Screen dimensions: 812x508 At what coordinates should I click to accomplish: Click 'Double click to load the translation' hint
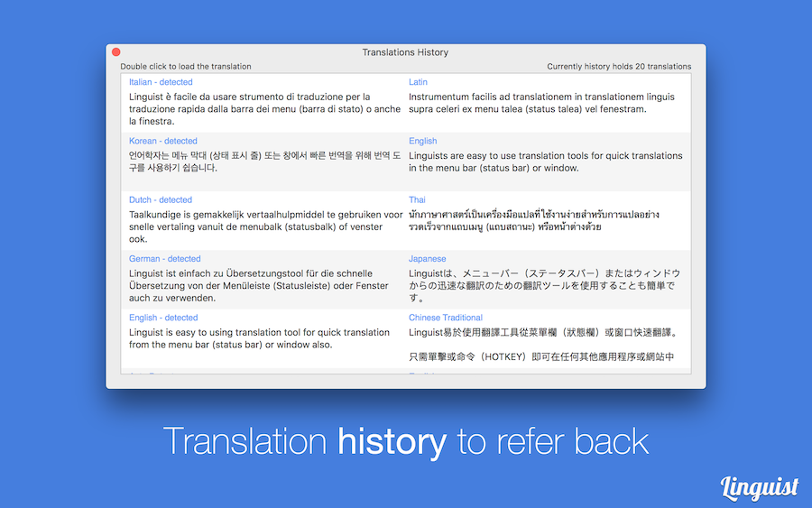[x=186, y=66]
